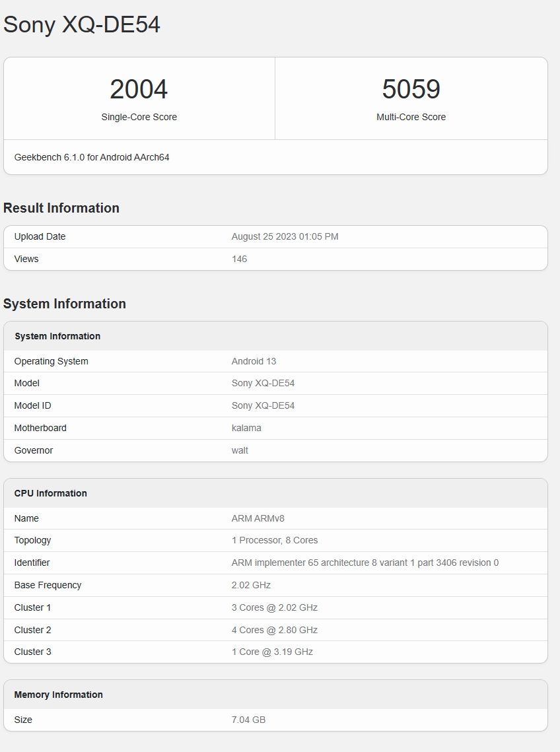Click the Result Information heading

61,208
